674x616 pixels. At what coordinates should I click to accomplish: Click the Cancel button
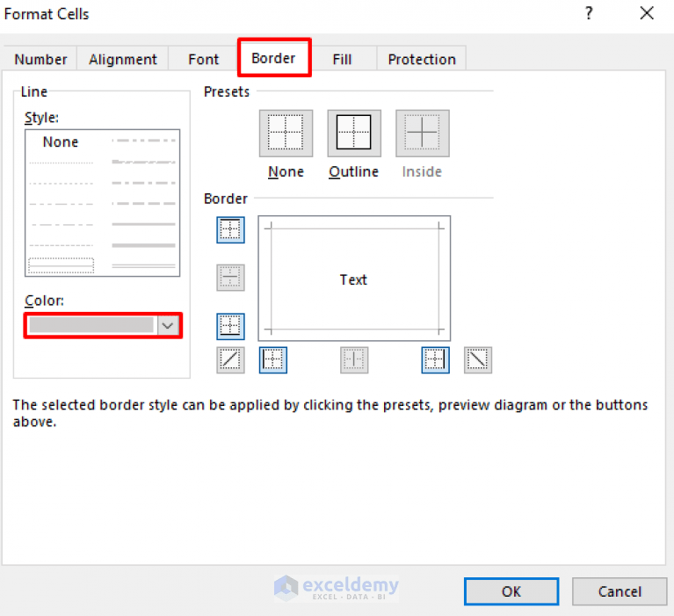(x=620, y=591)
